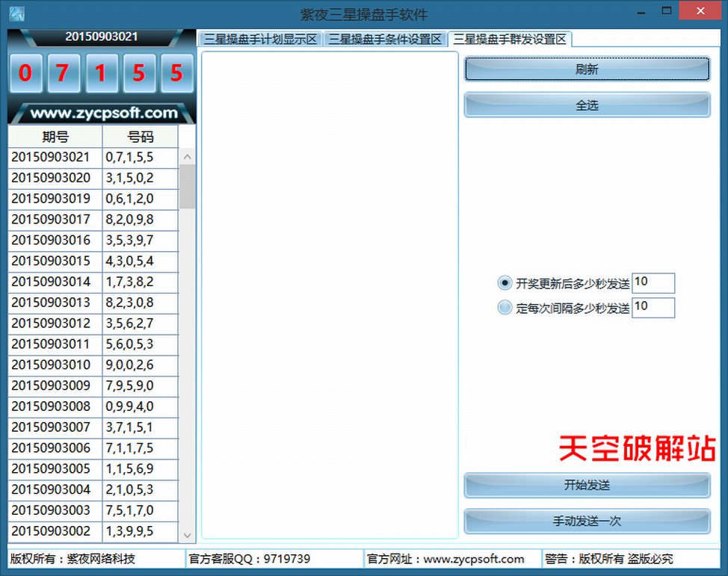728x576 pixels.
Task: Click the first 10-second interval input field
Action: [x=653, y=282]
